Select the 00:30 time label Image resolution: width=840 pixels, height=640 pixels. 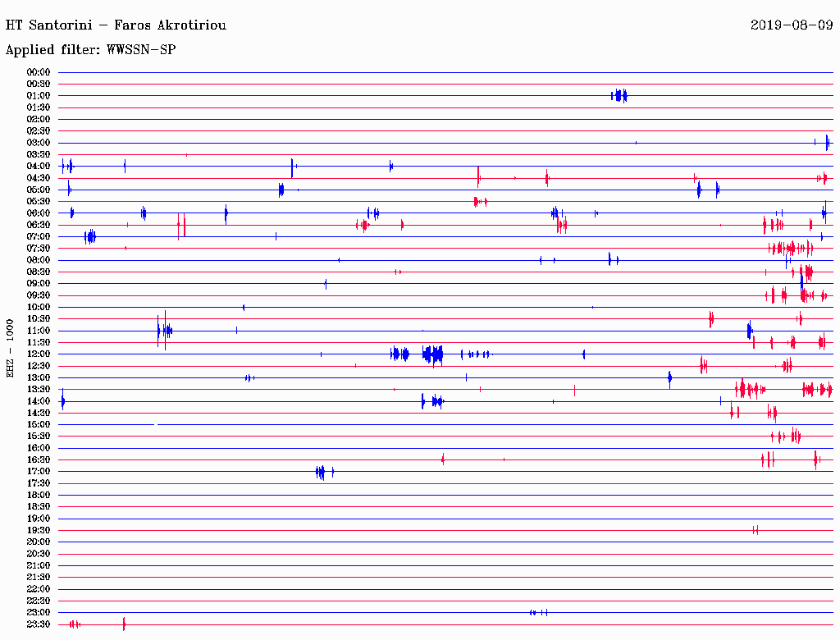pyautogui.click(x=39, y=85)
